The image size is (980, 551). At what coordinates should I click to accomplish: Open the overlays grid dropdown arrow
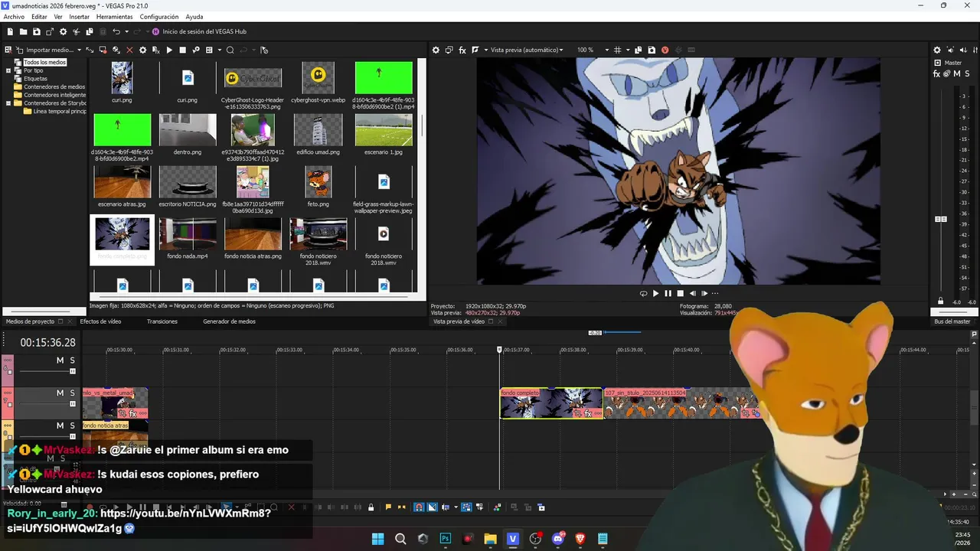(x=626, y=50)
